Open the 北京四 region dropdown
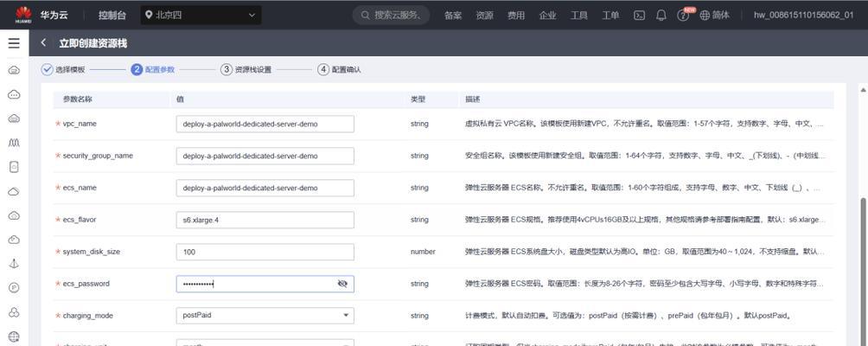Screen dimensions: 868x346 coord(201,16)
